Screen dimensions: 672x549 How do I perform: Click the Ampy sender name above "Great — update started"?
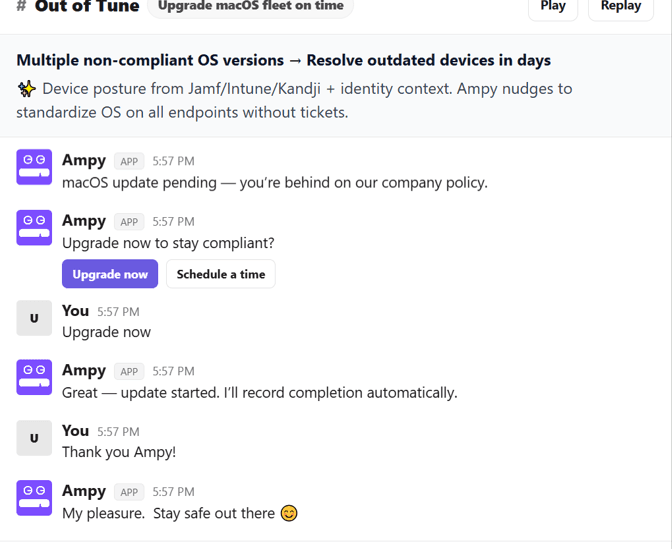(x=84, y=370)
